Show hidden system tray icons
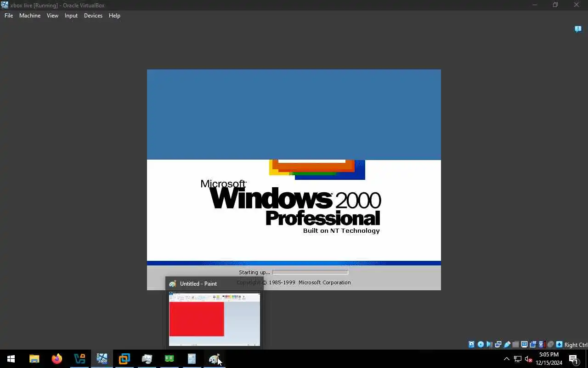The height and width of the screenshot is (368, 588). [507, 359]
